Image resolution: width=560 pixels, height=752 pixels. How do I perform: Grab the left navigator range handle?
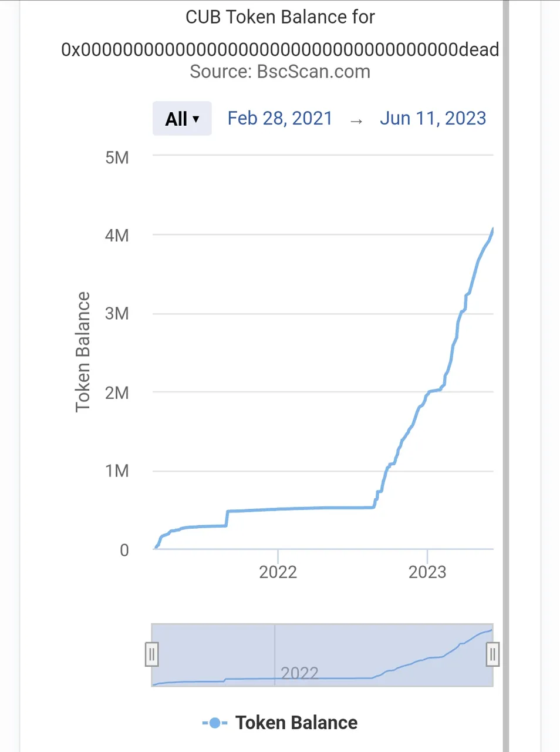pyautogui.click(x=152, y=654)
